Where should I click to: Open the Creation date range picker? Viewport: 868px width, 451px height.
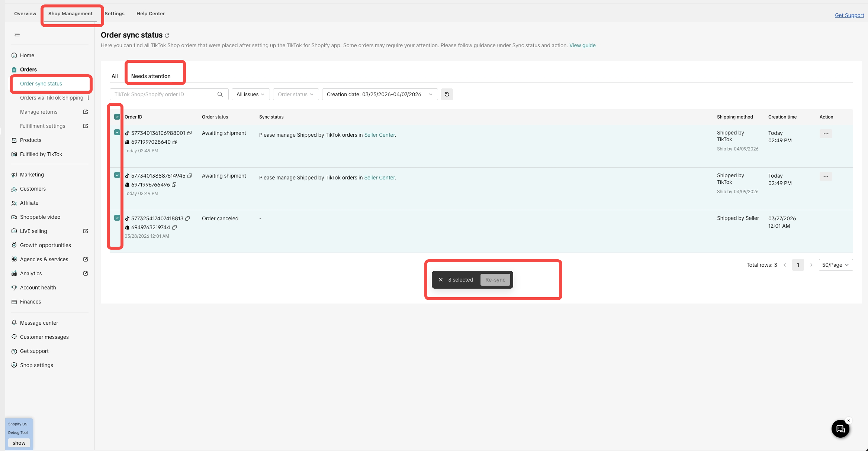[x=380, y=94]
